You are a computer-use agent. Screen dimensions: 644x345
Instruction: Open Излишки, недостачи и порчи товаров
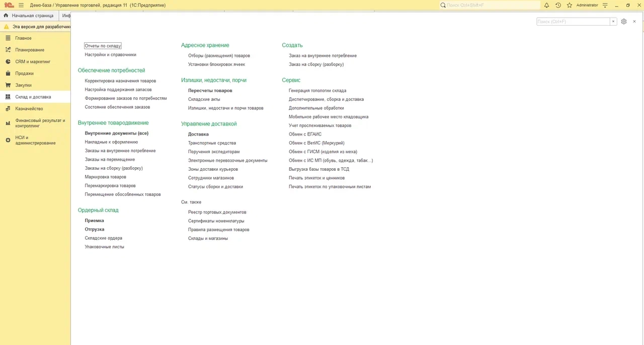pos(226,108)
